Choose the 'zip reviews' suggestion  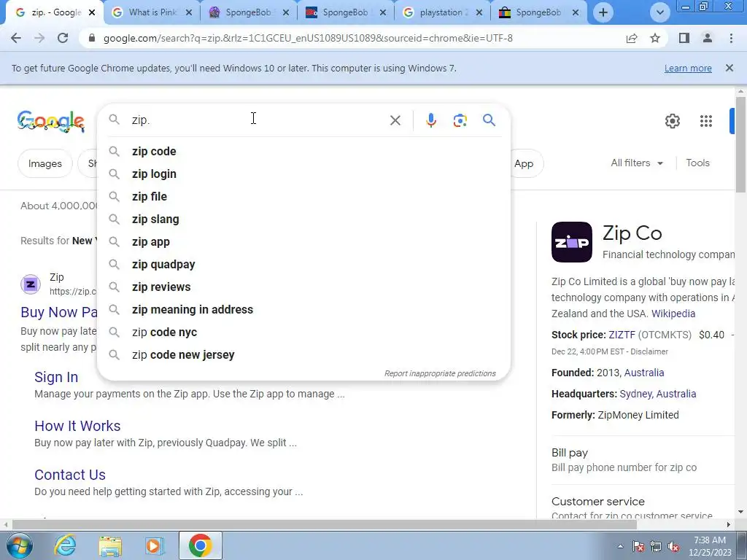303,287
